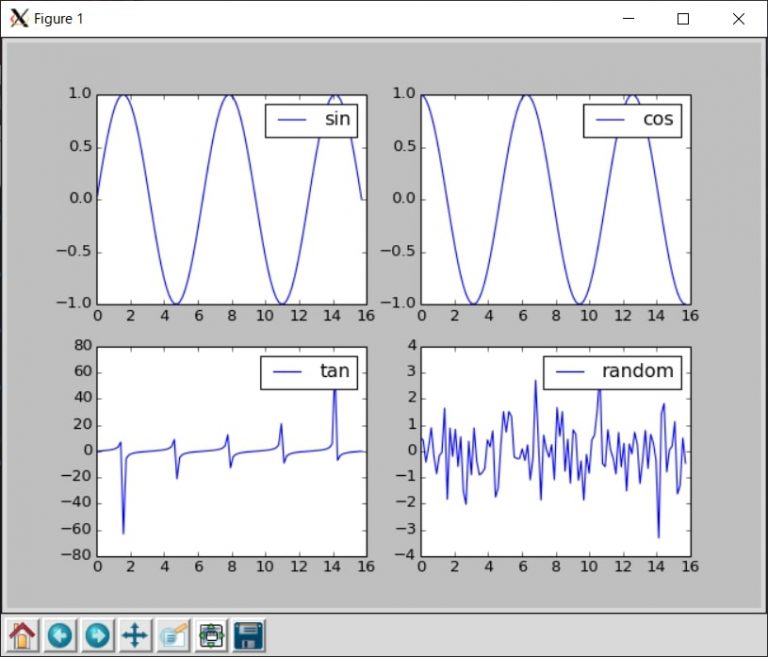This screenshot has width=768, height=657.
Task: Go forward to next view arrow
Action: (x=97, y=635)
